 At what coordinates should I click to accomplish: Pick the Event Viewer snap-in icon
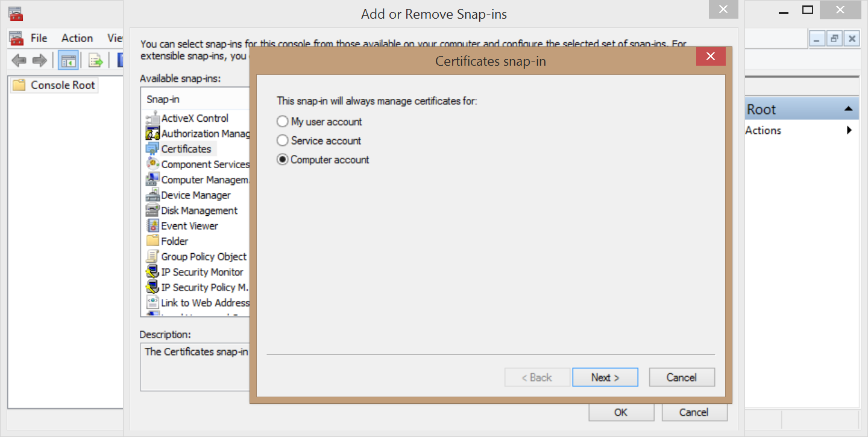153,226
